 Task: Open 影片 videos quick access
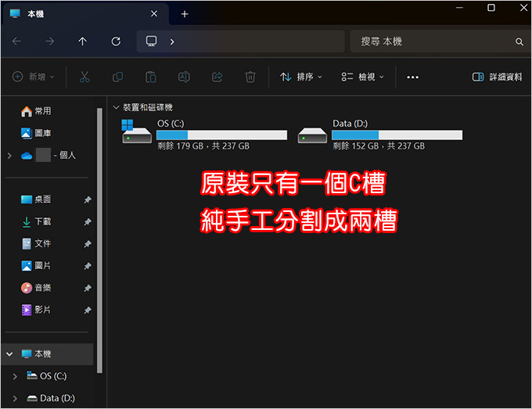point(36,310)
